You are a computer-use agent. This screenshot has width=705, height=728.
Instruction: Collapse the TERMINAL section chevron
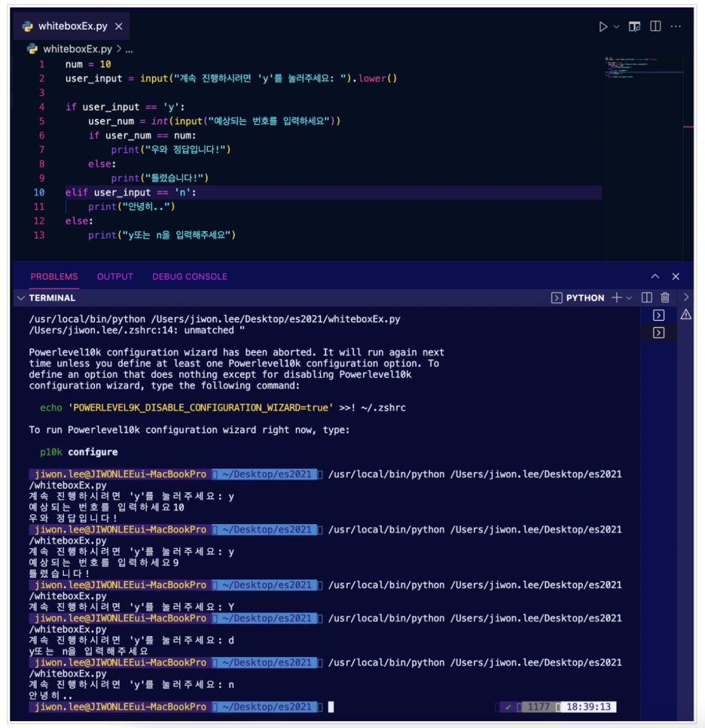click(21, 298)
